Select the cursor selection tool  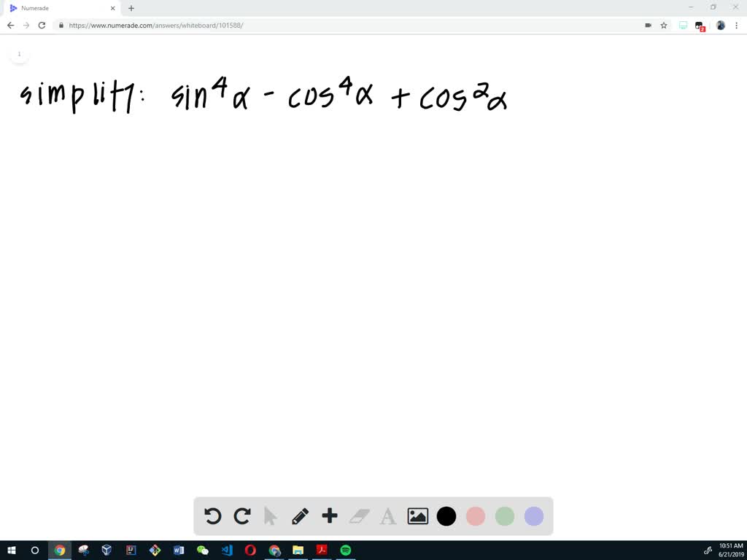(x=271, y=516)
